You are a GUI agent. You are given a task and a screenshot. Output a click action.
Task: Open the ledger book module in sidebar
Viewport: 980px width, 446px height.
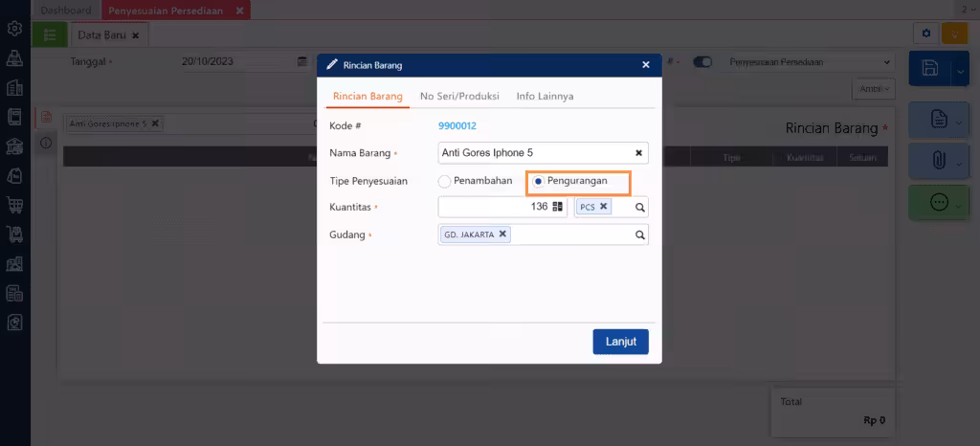tap(14, 117)
